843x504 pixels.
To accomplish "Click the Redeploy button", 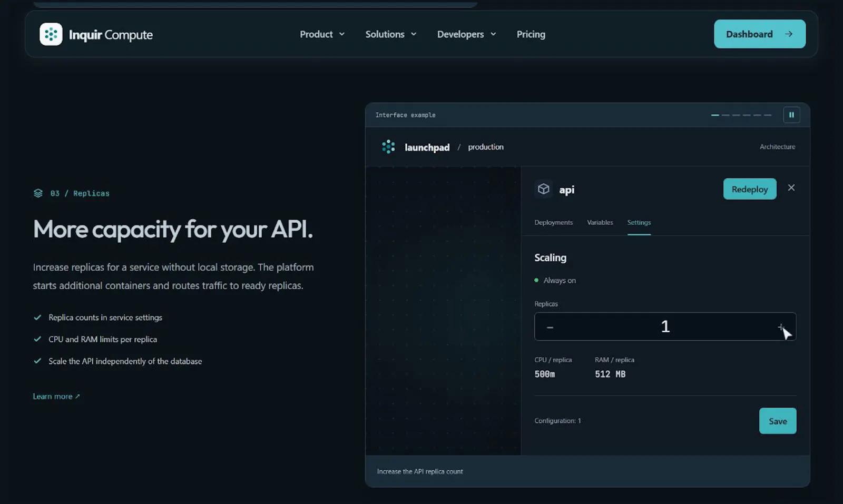I will [x=749, y=189].
